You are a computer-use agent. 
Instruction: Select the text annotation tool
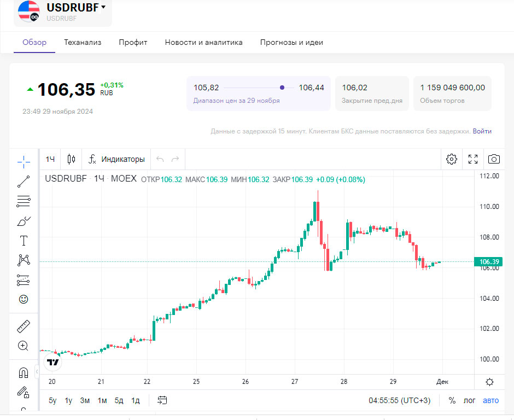click(24, 241)
